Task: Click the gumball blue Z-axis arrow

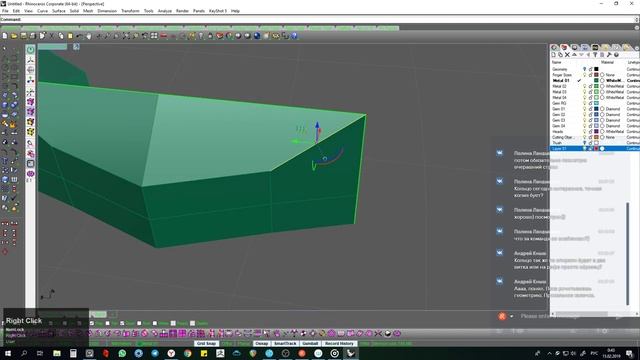Action: pos(317,125)
